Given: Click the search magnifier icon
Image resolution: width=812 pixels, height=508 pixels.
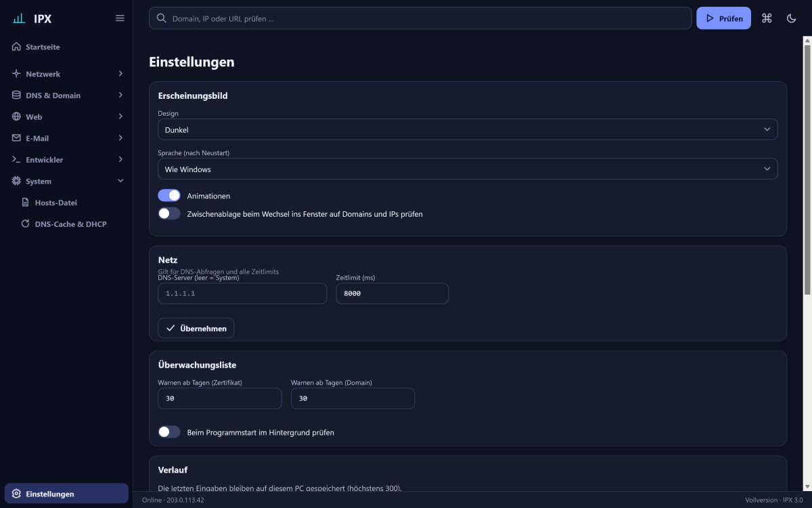Looking at the screenshot, I should pos(162,18).
